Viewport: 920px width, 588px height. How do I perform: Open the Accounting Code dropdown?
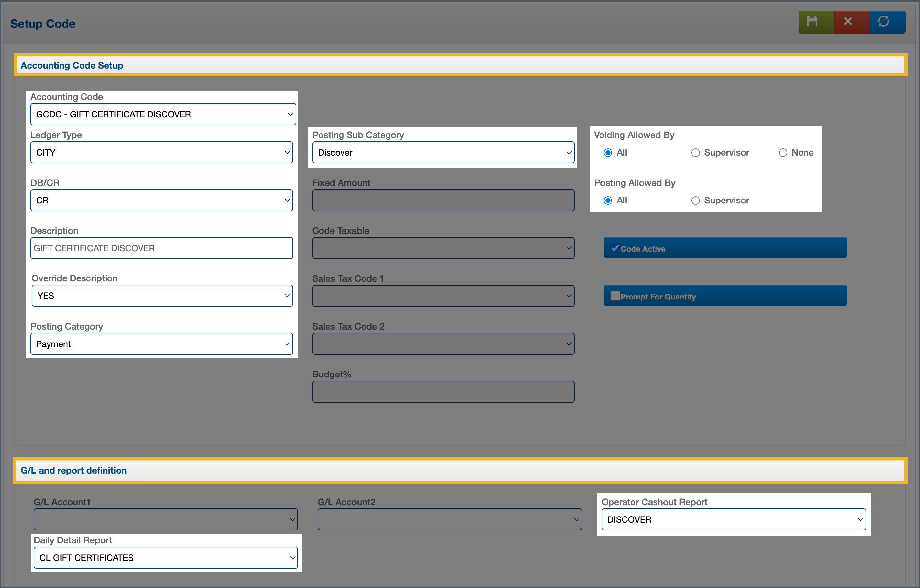pos(163,114)
